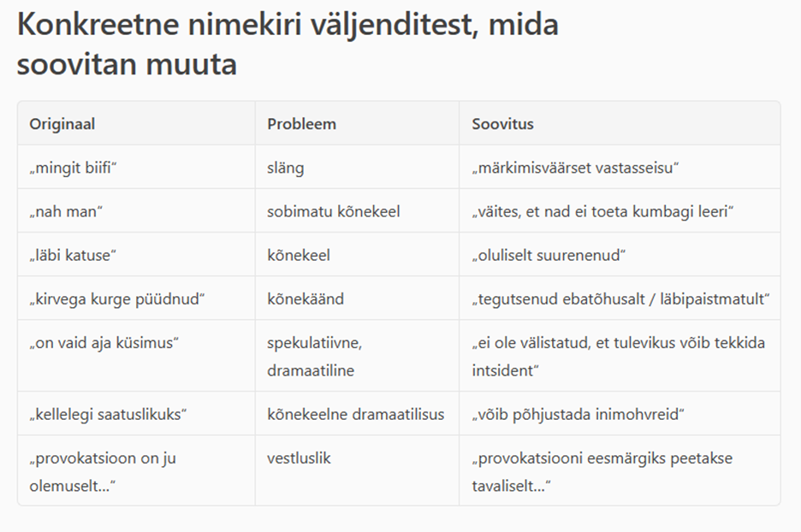
Task: Select the "võib põhjustada inimohvreid" cell
Action: [x=578, y=415]
